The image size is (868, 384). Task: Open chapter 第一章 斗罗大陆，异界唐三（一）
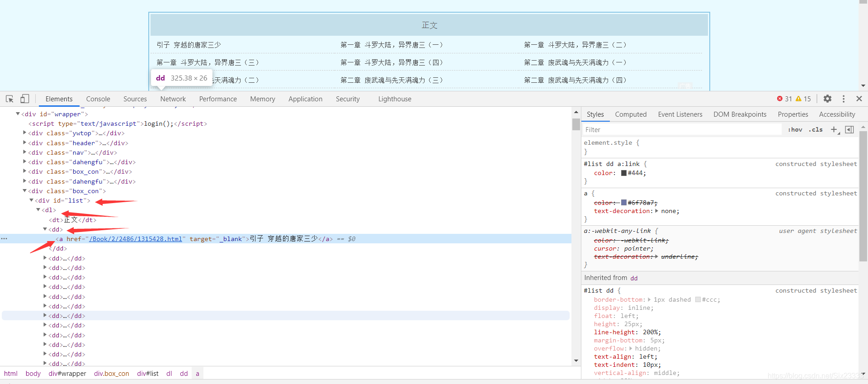click(x=392, y=45)
